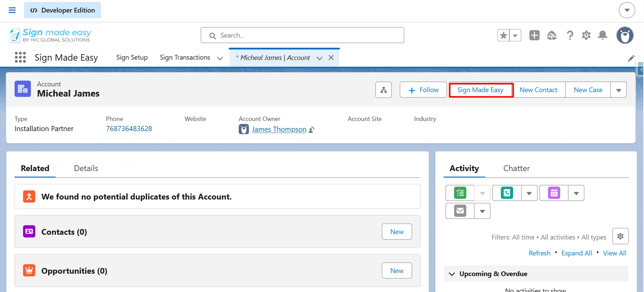This screenshot has width=644, height=292.
Task: Open the top-right circular dropdown arrow
Action: pyautogui.click(x=627, y=10)
